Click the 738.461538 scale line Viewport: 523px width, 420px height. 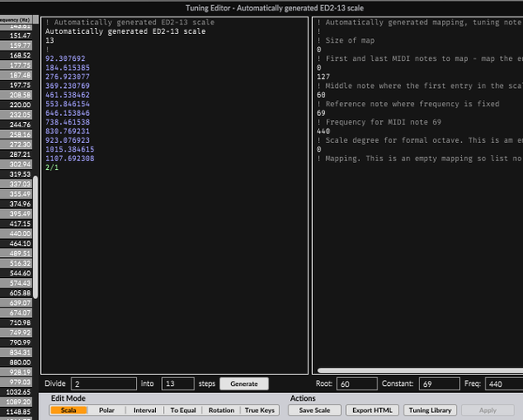67,122
